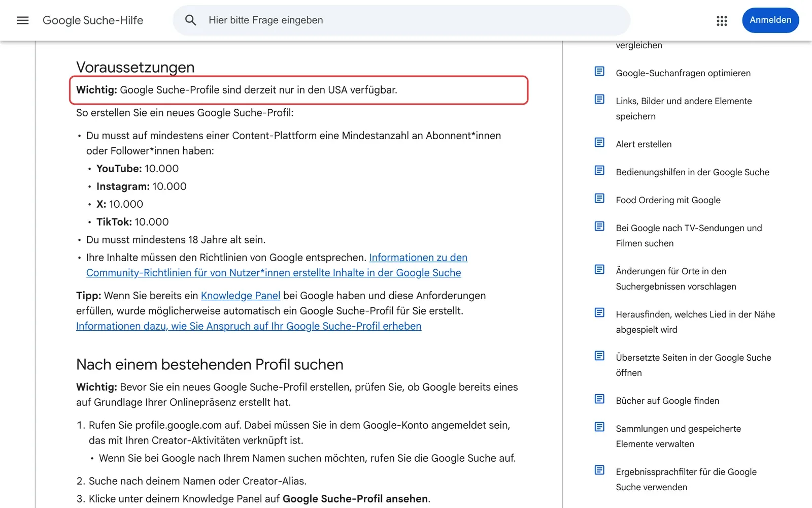Viewport: 812px width, 508px height.
Task: Open 'Bei Google nach TV-Sendungen und Filmen suchen'
Action: (x=689, y=236)
